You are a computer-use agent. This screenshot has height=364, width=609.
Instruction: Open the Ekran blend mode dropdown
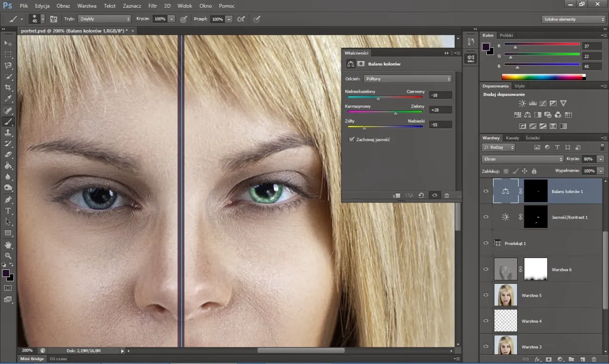coord(522,159)
